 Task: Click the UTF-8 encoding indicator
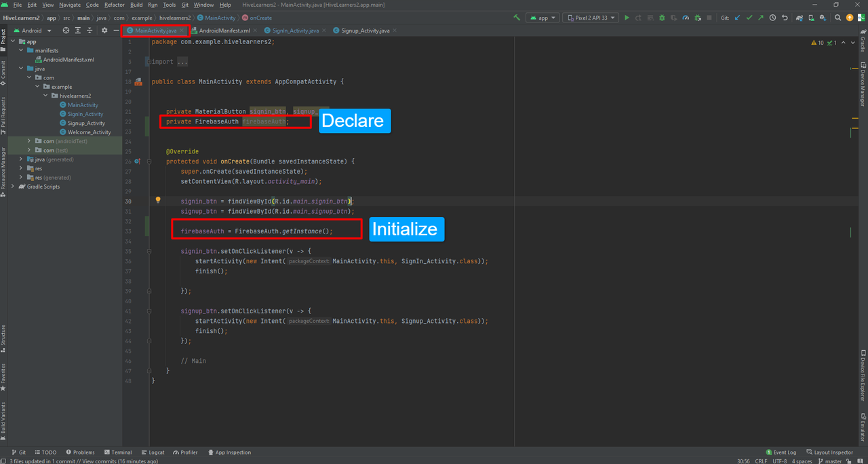(780, 461)
